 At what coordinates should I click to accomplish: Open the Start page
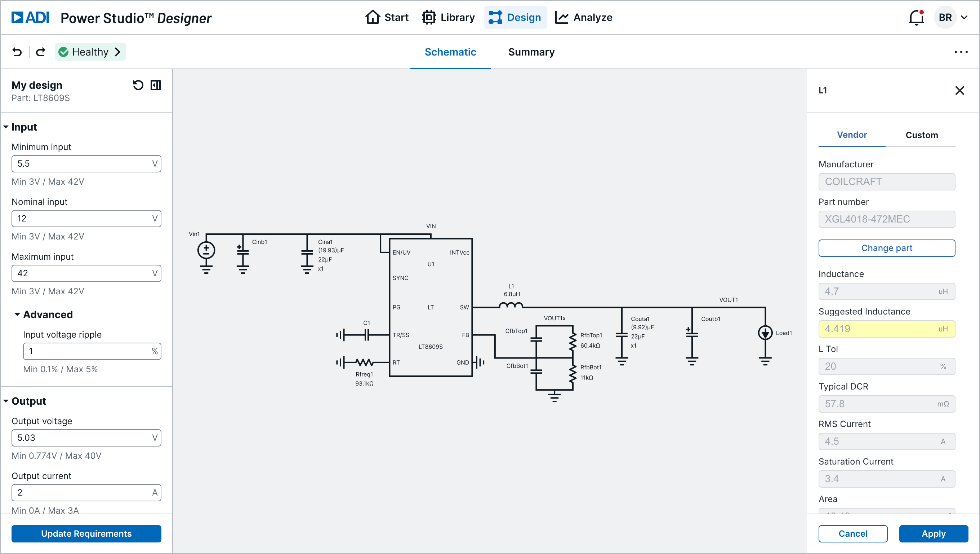(387, 17)
